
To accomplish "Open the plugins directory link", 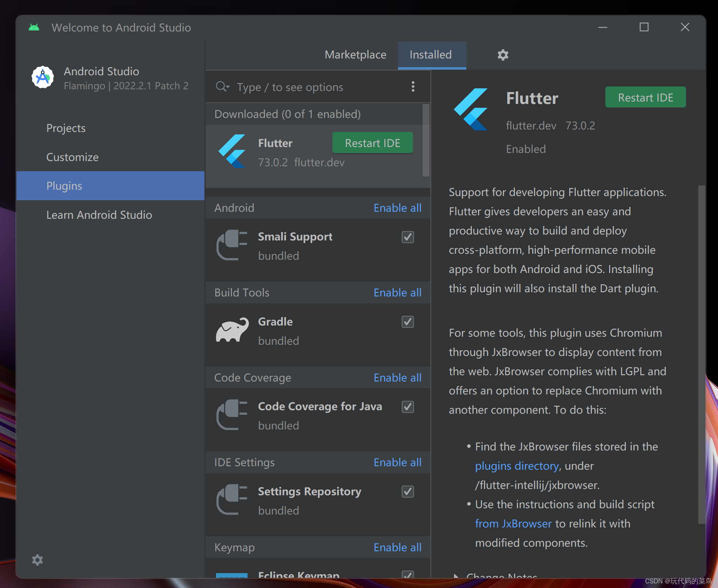I will [517, 466].
